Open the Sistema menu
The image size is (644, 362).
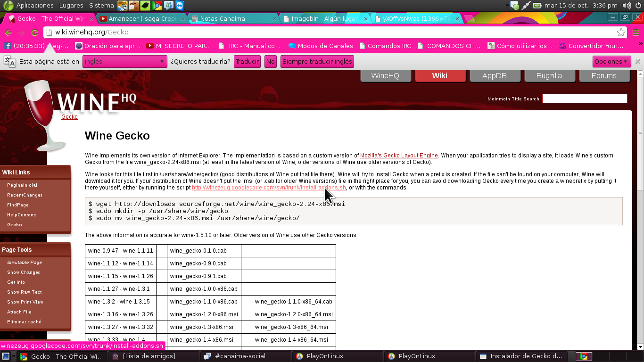coord(101,6)
